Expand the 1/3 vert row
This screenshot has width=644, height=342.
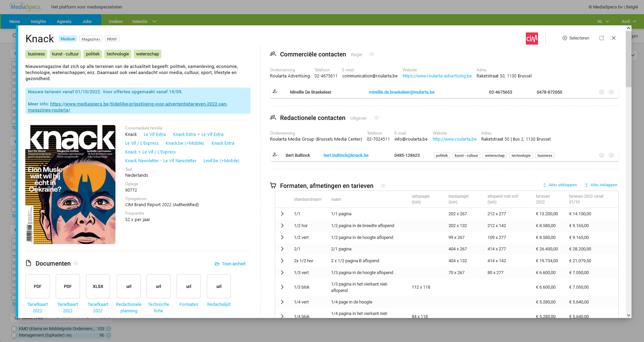[x=282, y=273]
